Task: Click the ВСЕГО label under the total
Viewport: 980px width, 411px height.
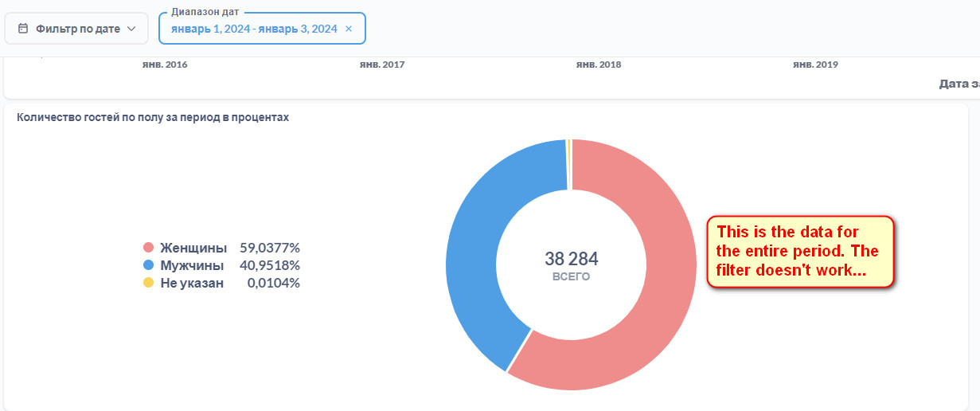Action: coord(572,277)
